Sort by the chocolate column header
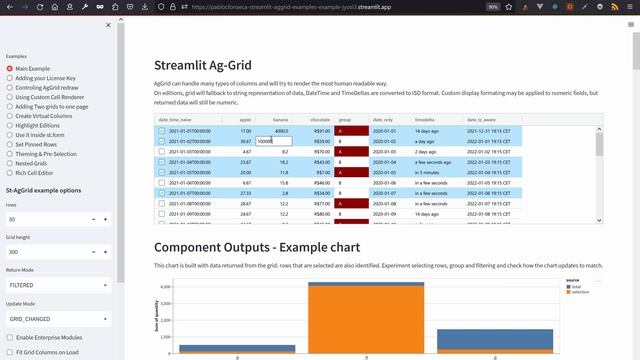Screen dimensions: 640x360 tap(320, 120)
